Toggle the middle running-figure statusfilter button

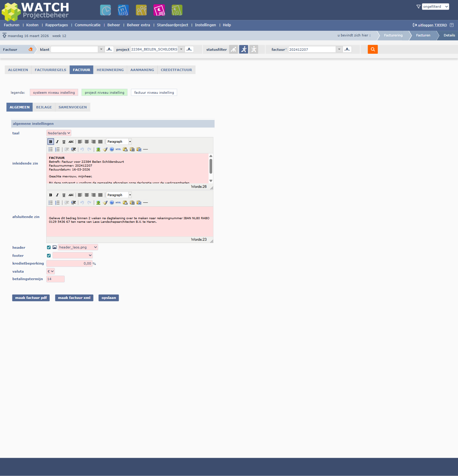tap(243, 49)
